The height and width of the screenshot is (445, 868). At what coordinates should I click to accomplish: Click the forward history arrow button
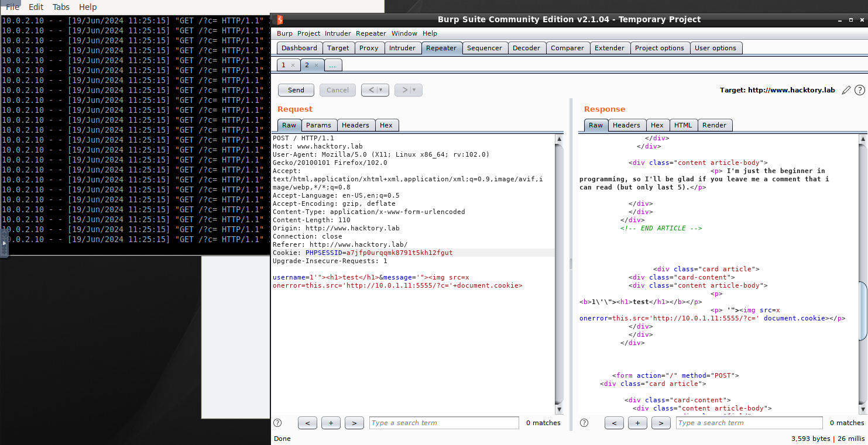[x=403, y=90]
